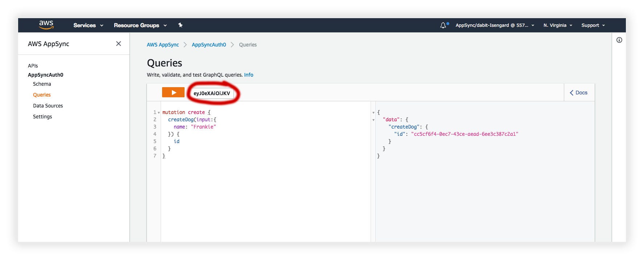Open the Resource Groups dropdown
644x260 pixels.
140,25
